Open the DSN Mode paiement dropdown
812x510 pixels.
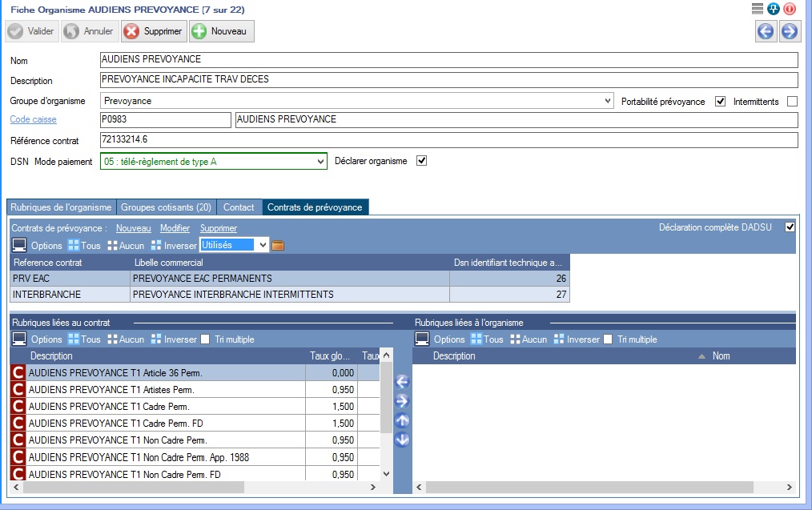pyautogui.click(x=321, y=161)
